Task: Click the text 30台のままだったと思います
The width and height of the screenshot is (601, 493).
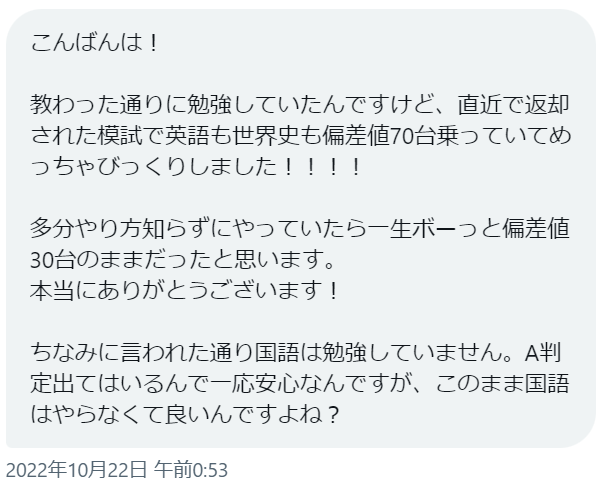Action: click(x=177, y=260)
